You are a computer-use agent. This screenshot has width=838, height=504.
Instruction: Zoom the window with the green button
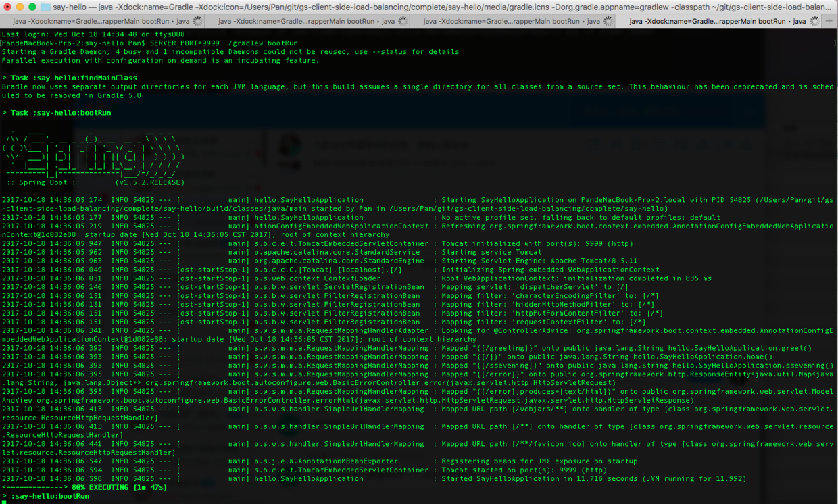(32, 7)
